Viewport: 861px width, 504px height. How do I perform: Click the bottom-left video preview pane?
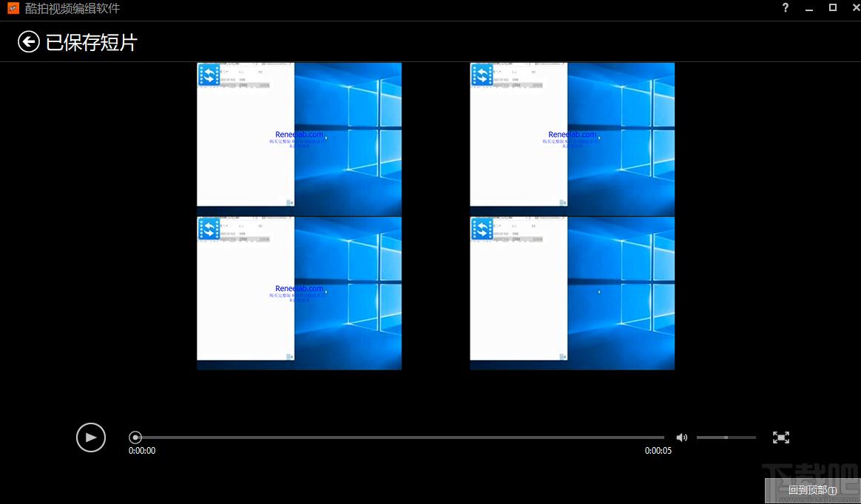pos(299,293)
